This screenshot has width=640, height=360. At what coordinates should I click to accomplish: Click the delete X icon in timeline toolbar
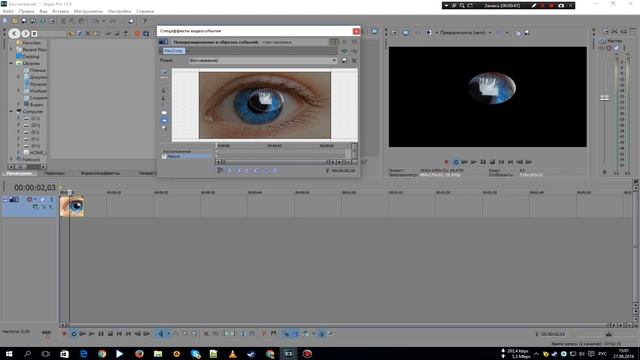[x=206, y=333]
